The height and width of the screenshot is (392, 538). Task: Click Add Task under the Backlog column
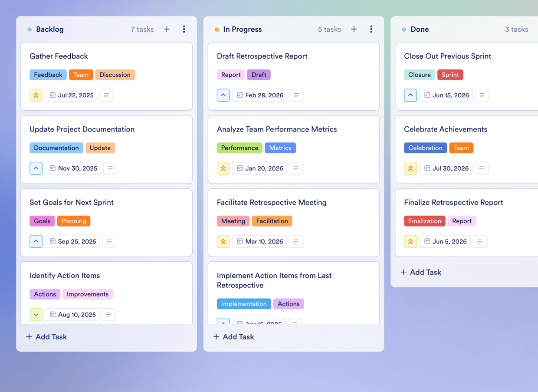tap(46, 336)
